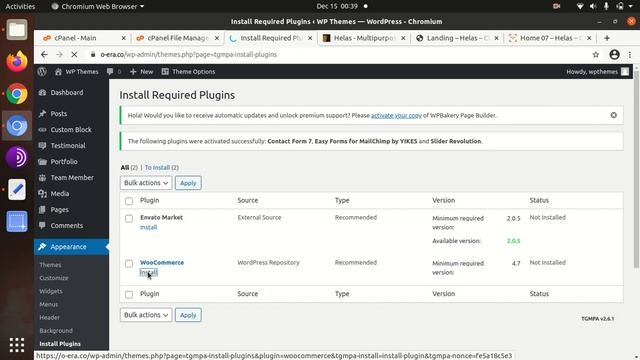Screen dimensions: 640x360
Task: Click the WordPress logo in admin bar
Action: [42, 71]
